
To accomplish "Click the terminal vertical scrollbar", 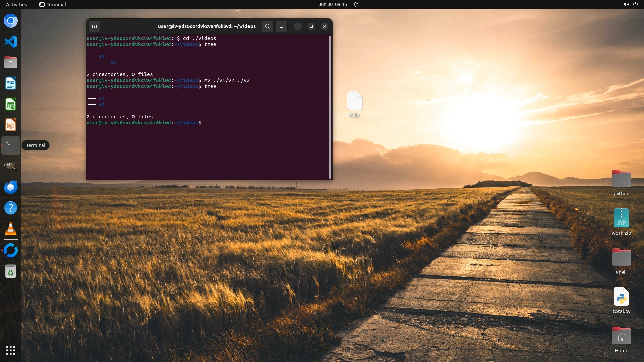I will 330,107.
